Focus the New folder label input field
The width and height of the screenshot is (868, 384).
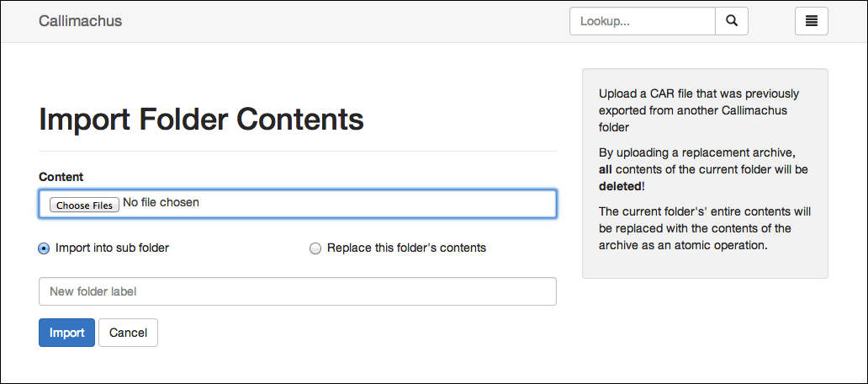pyautogui.click(x=297, y=291)
